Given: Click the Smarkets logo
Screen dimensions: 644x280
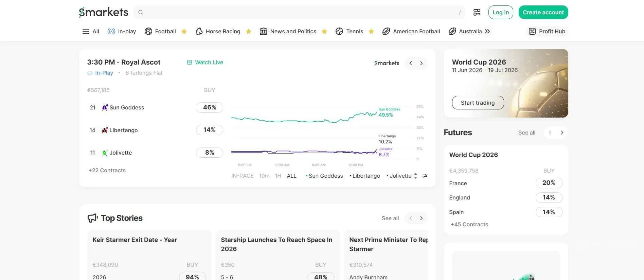Looking at the screenshot, I should click(103, 12).
